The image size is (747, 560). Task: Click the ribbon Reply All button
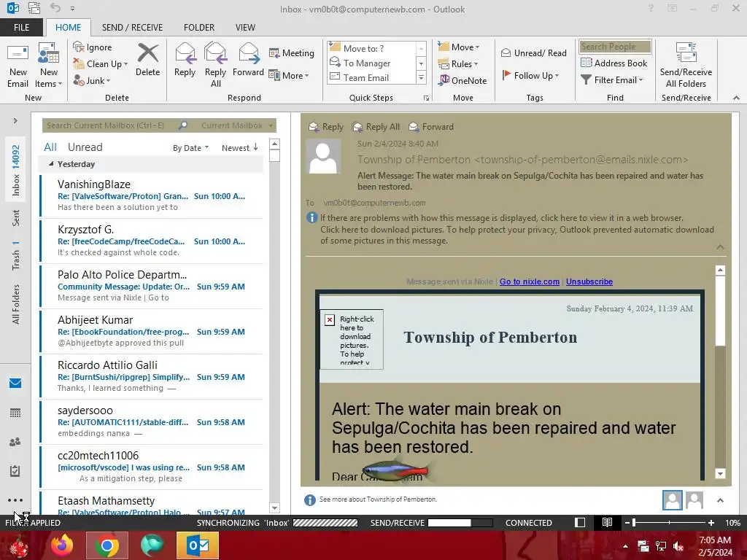coord(215,65)
